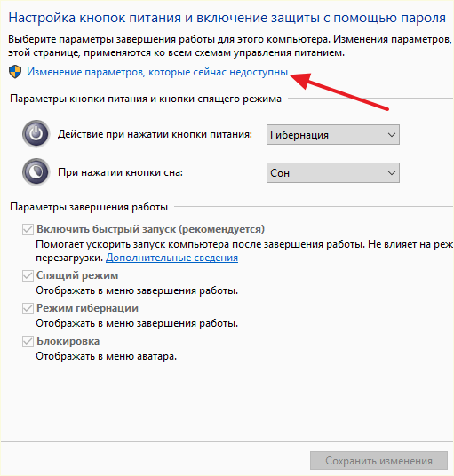The width and height of the screenshot is (454, 476).
Task: Toggle the 'Блокировка' checkbox
Action: [x=28, y=341]
